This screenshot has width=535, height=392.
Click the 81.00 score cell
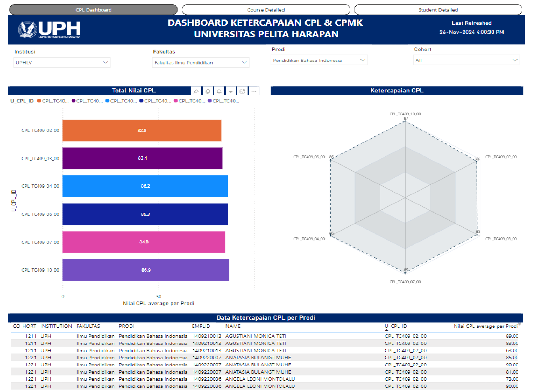512,372
